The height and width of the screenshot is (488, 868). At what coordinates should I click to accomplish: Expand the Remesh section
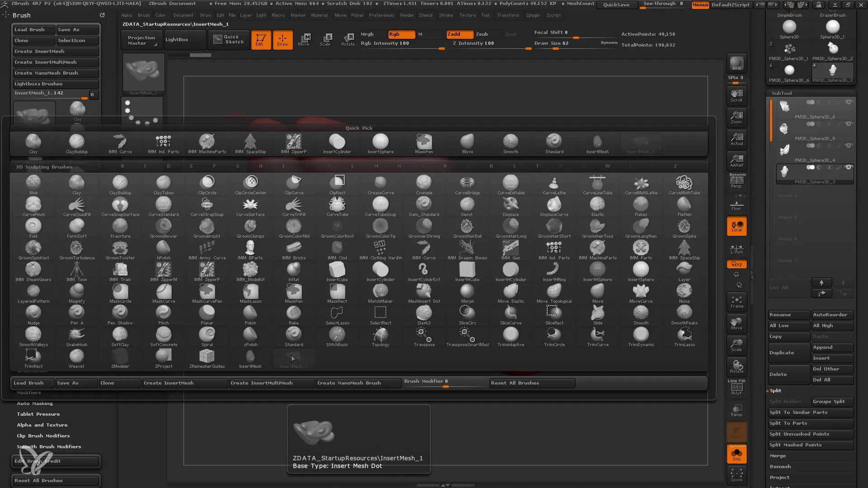780,467
